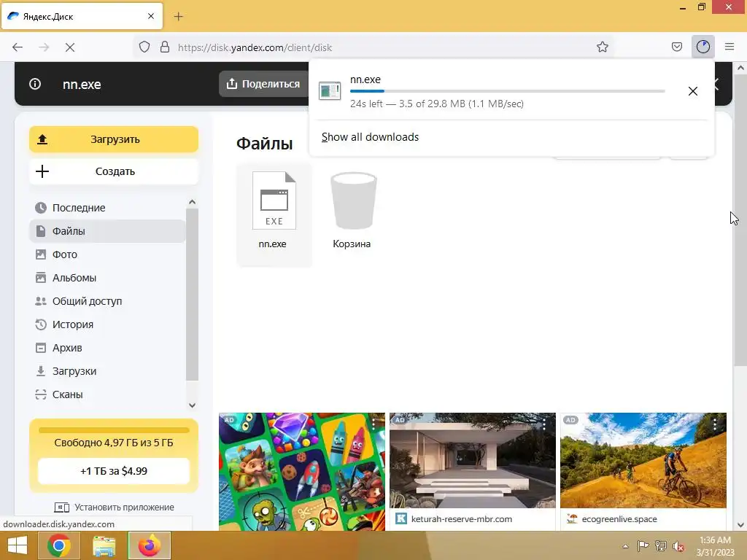Open the Firefox hamburger menu
The height and width of the screenshot is (560, 747).
click(729, 47)
